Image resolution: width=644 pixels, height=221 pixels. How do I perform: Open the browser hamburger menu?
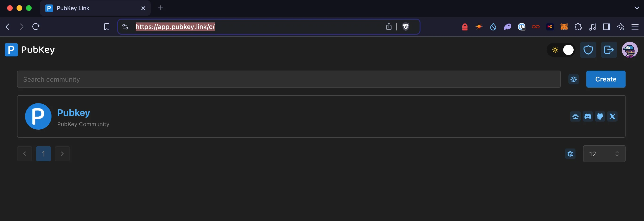(635, 27)
